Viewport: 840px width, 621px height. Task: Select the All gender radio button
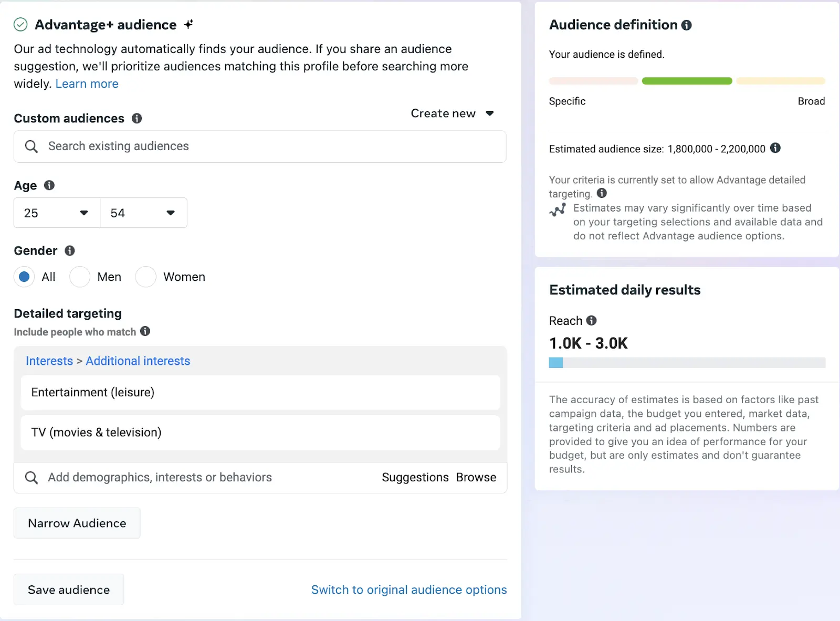click(24, 277)
